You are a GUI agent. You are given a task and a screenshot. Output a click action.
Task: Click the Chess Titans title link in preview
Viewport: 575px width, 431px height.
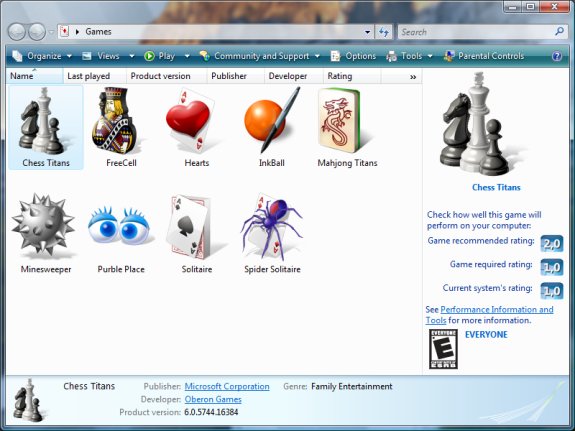496,187
